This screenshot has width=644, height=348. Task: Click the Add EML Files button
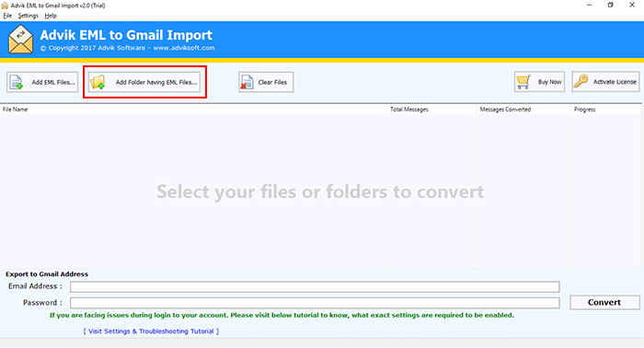click(42, 82)
